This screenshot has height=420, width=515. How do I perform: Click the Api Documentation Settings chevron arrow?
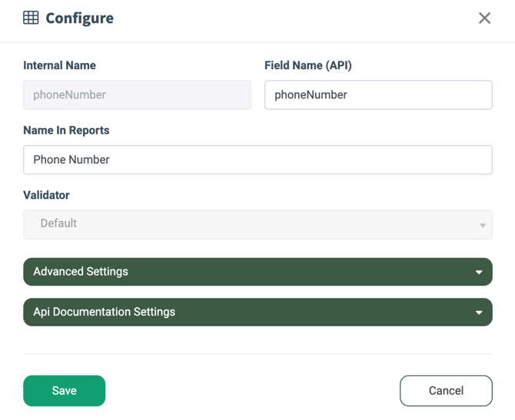479,313
